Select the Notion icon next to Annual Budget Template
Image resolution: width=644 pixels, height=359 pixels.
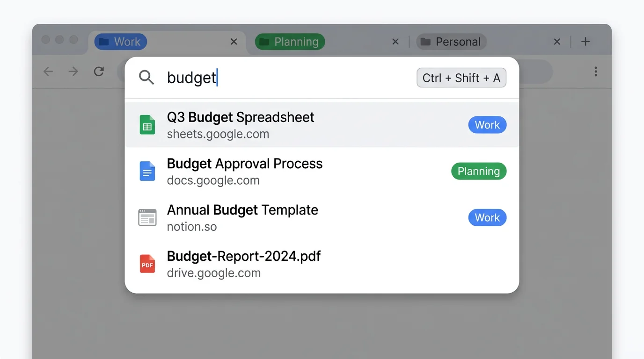(x=147, y=217)
